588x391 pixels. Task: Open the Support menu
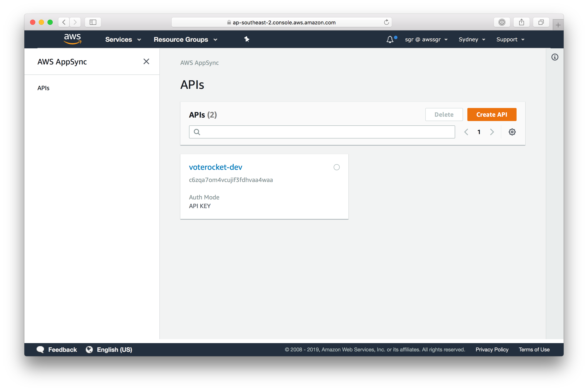(510, 39)
